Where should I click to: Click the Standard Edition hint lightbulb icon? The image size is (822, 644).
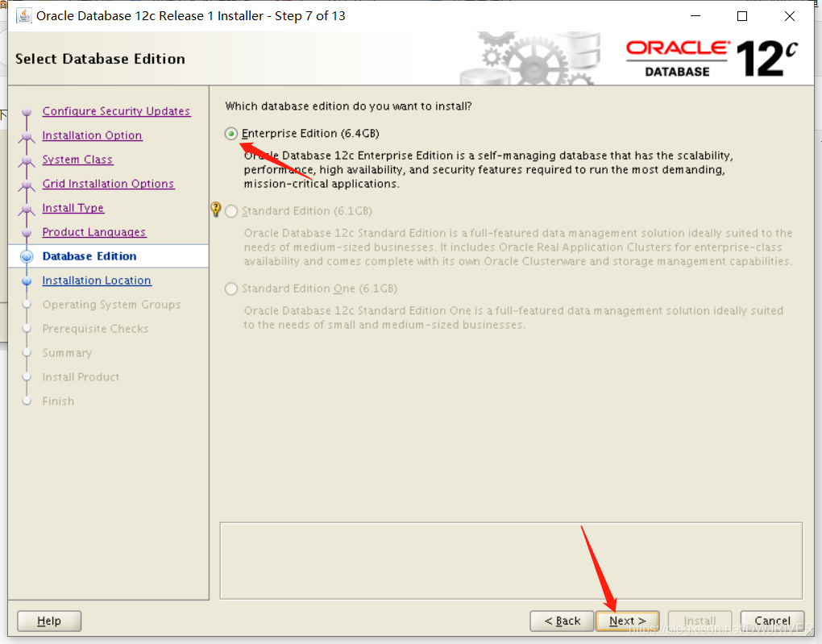tap(215, 210)
